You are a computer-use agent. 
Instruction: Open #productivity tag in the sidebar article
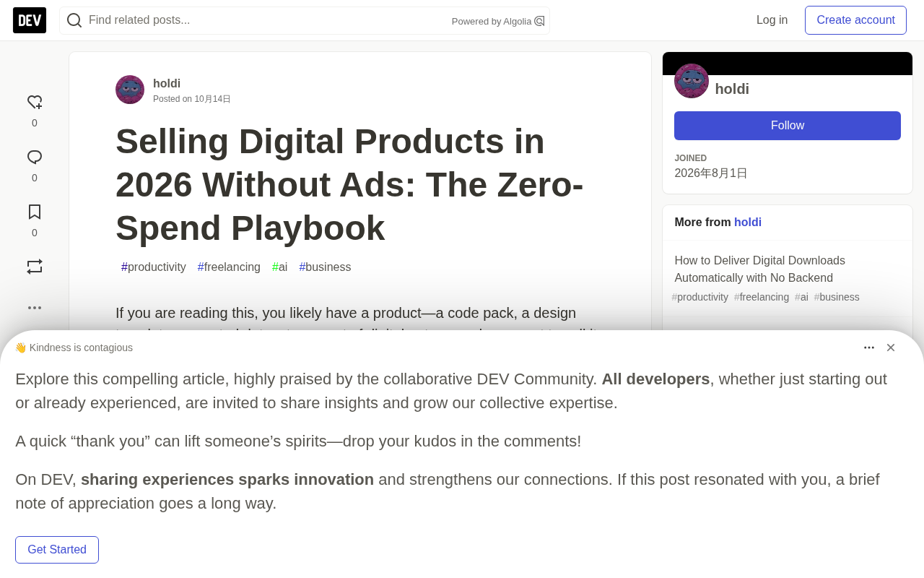pyautogui.click(x=700, y=297)
